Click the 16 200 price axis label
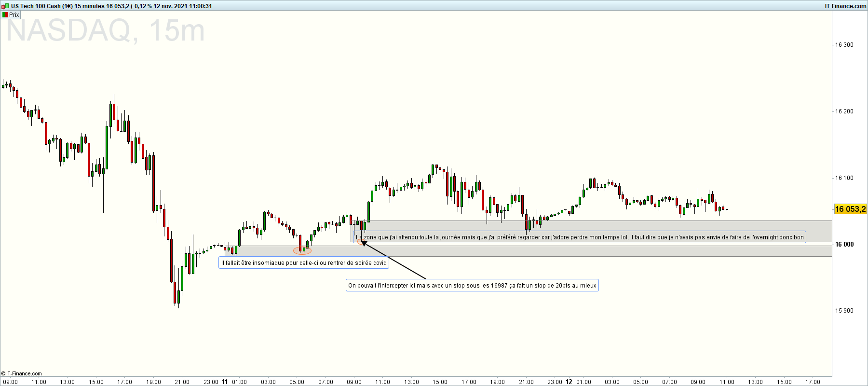Image resolution: width=868 pixels, height=386 pixels. 844,111
